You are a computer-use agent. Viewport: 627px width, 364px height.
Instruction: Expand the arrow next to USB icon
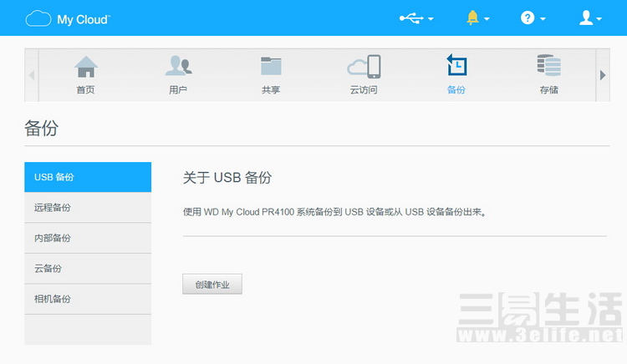click(431, 18)
